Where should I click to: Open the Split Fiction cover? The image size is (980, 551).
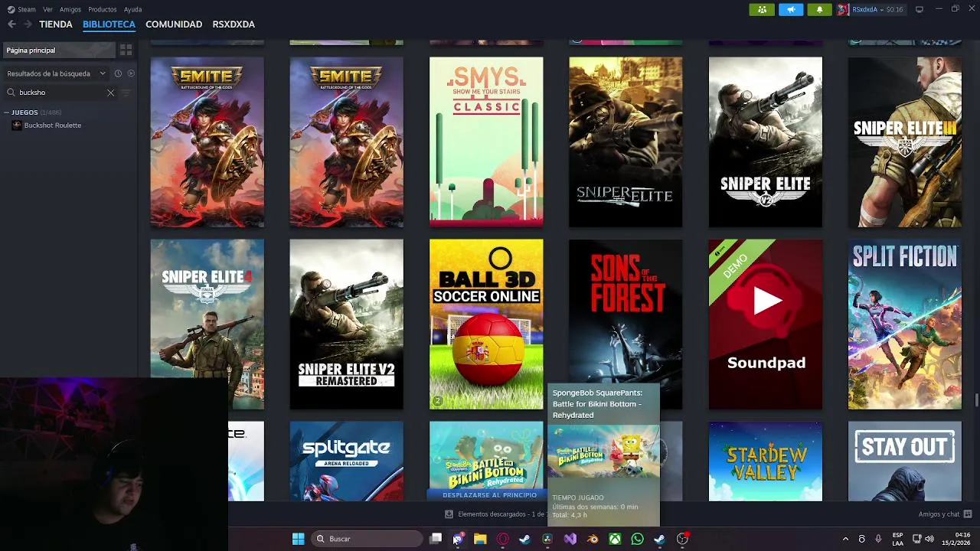[x=905, y=324]
